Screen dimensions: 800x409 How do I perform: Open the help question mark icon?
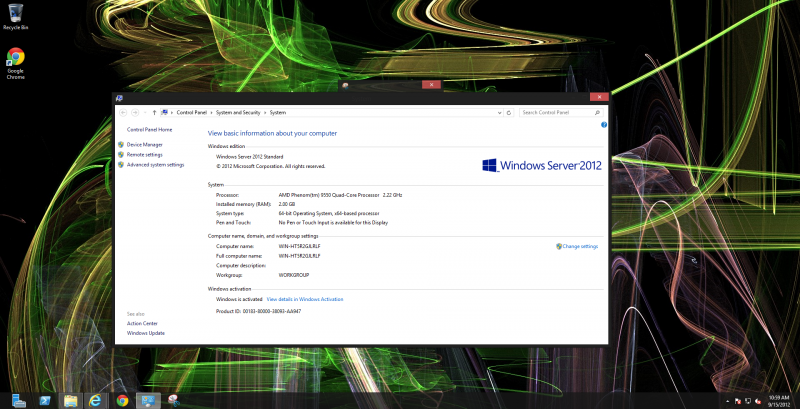tap(604, 125)
